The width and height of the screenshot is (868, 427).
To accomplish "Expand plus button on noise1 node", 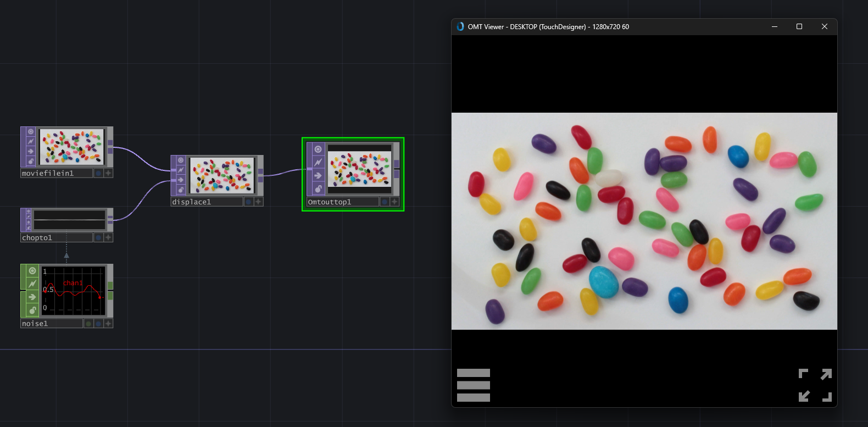I will [x=108, y=324].
